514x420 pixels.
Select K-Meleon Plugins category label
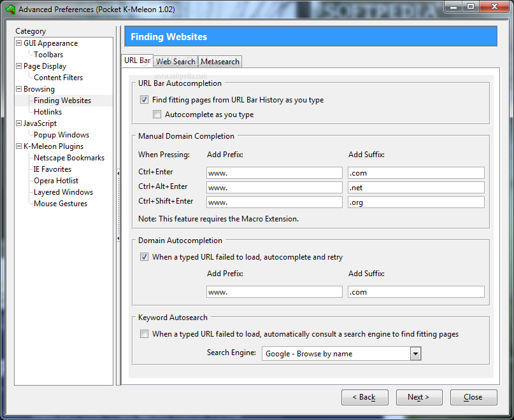pyautogui.click(x=54, y=146)
